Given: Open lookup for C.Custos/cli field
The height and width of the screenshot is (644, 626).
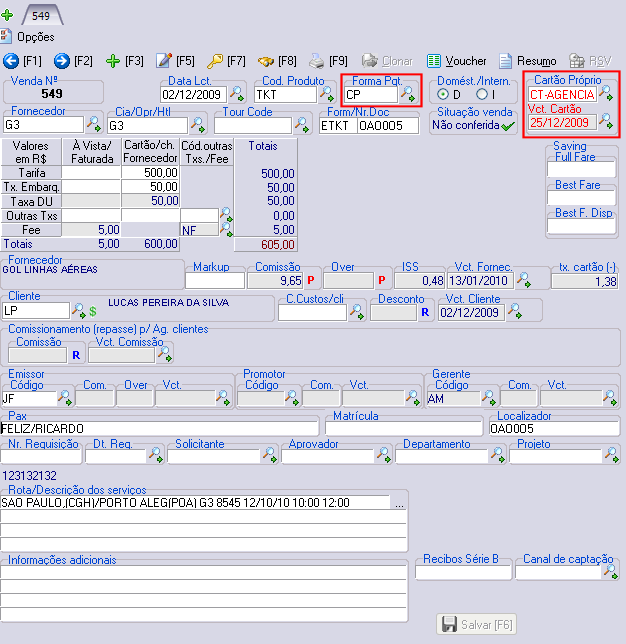Looking at the screenshot, I should tap(357, 312).
